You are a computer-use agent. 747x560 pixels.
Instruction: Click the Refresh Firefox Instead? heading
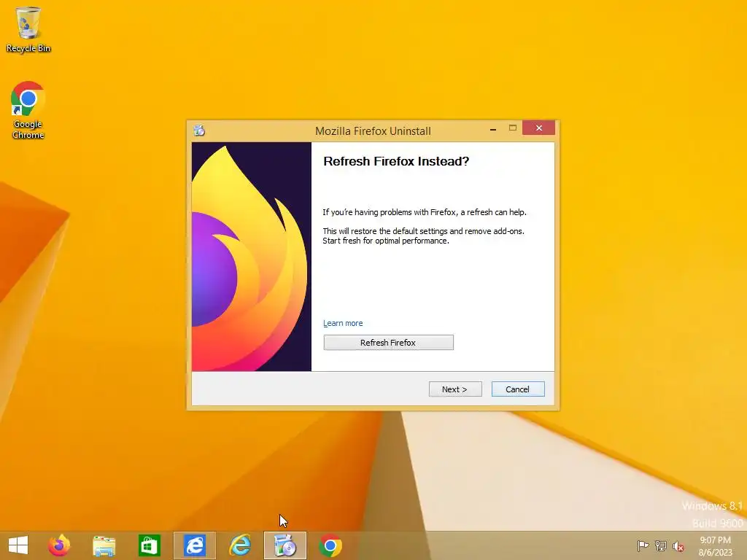point(396,161)
